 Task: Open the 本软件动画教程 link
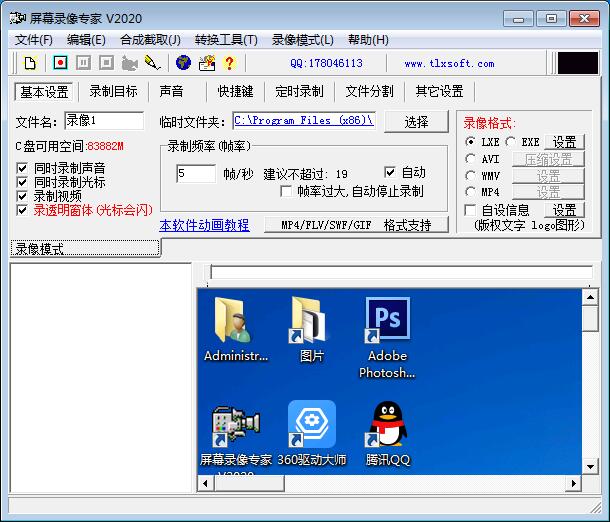tap(204, 225)
